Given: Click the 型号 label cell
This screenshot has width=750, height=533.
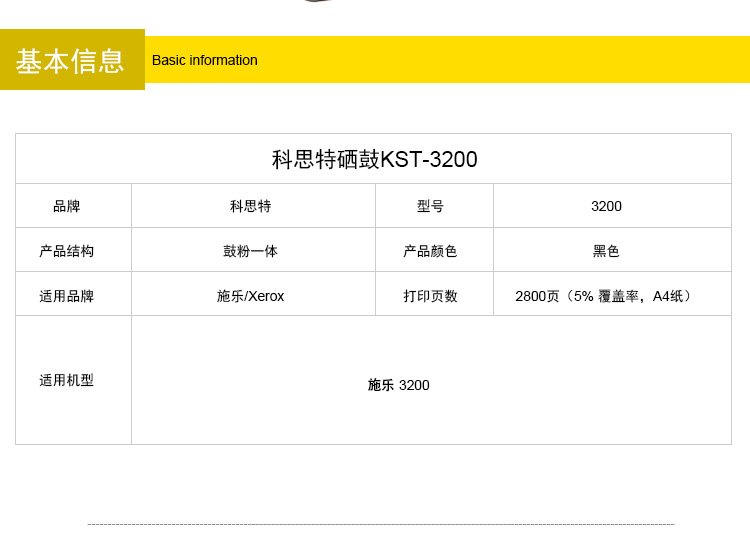Looking at the screenshot, I should coord(430,206).
